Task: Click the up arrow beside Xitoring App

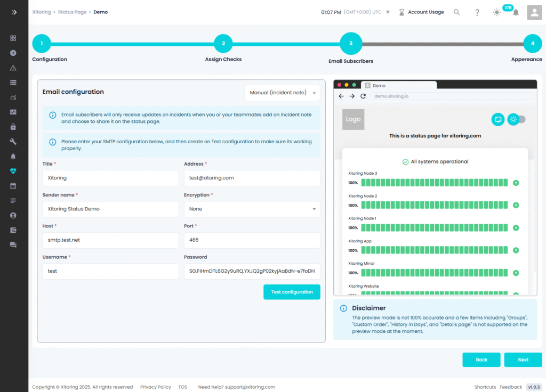Action: pos(516,250)
